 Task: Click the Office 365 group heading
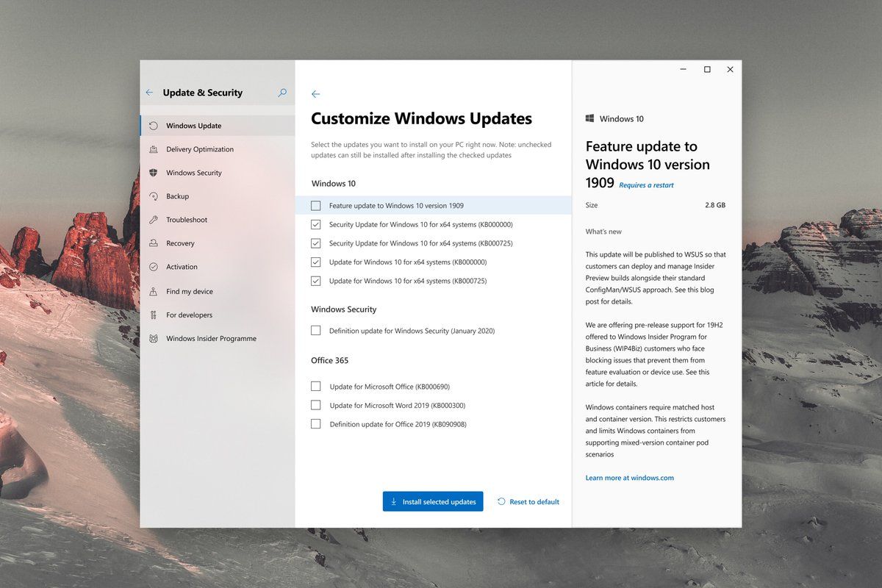pos(329,360)
